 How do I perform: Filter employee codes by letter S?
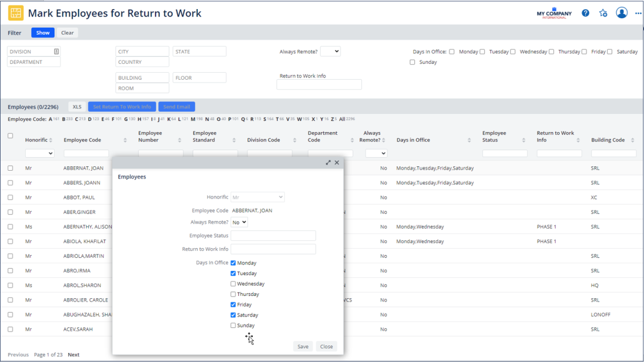coord(265,120)
